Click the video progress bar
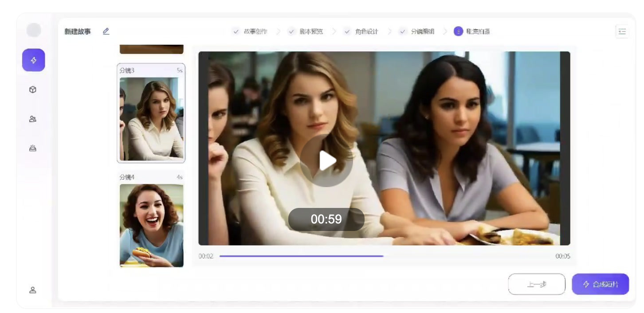This screenshot has height=313, width=644. tap(384, 256)
